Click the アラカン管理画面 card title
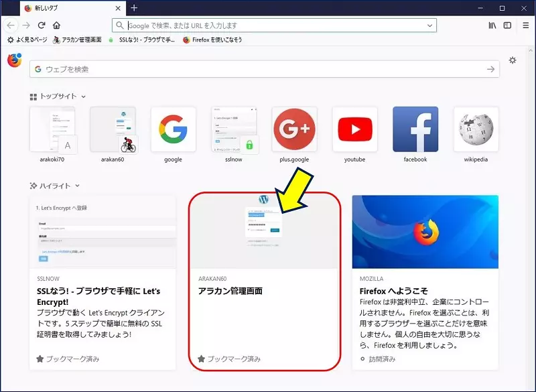 [x=230, y=291]
